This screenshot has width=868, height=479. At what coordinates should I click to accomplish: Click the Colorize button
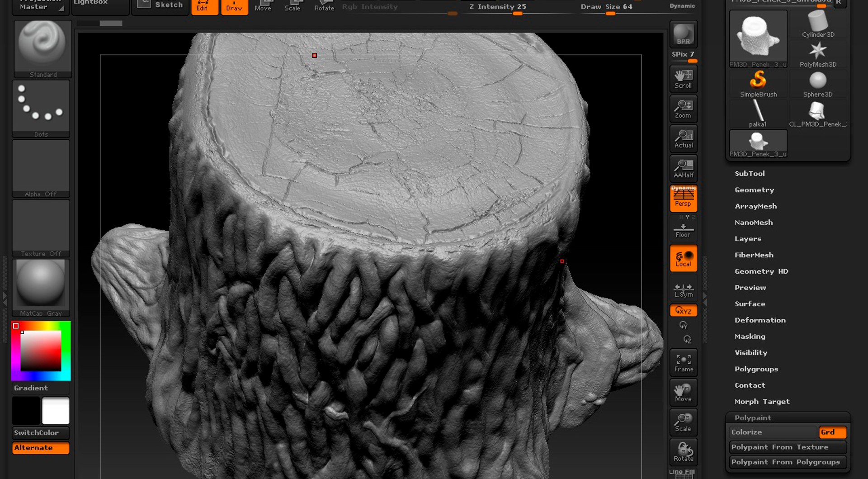(x=773, y=432)
